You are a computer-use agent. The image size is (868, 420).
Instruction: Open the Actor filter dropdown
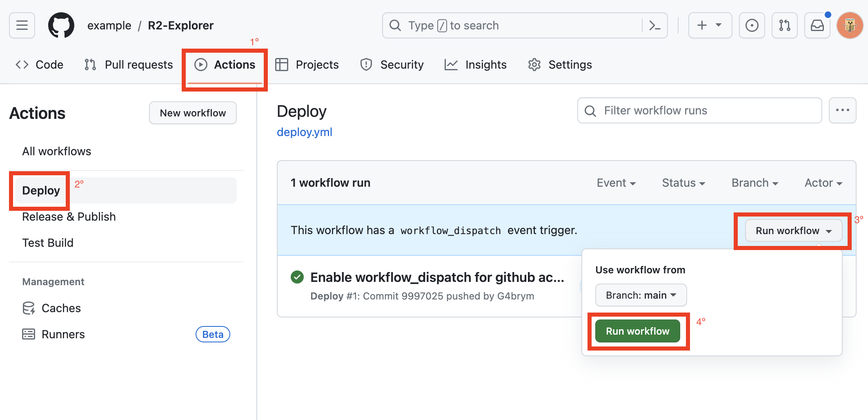click(823, 183)
